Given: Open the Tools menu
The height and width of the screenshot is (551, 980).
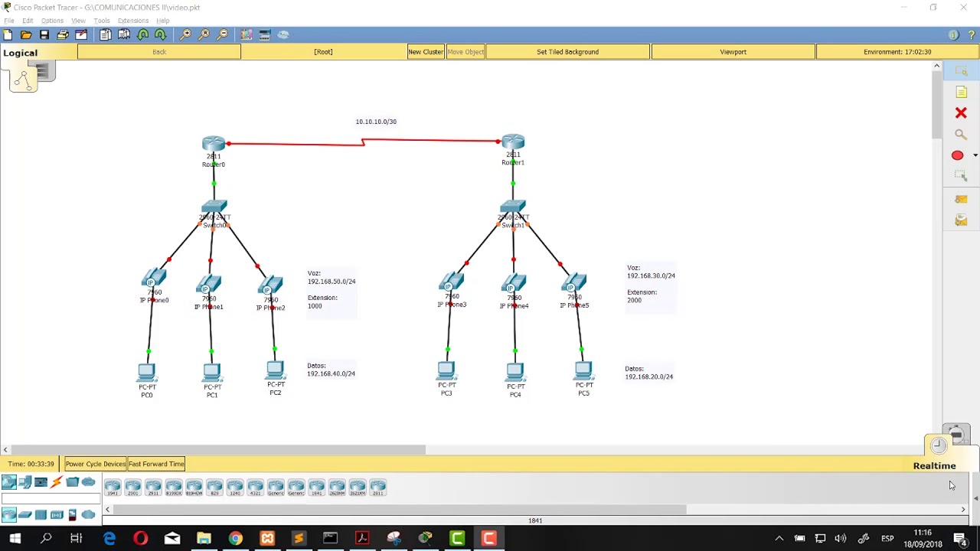Looking at the screenshot, I should pyautogui.click(x=102, y=21).
